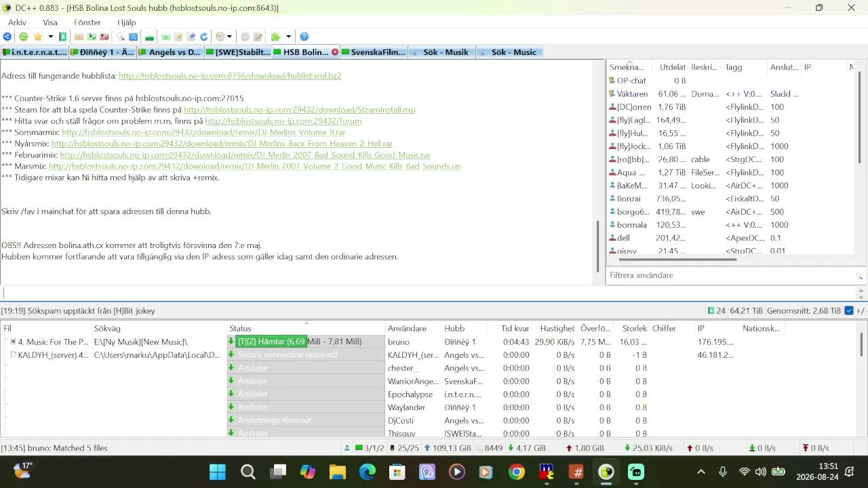868x488 pixels.
Task: Click the clock toolbar icon
Action: (220, 37)
